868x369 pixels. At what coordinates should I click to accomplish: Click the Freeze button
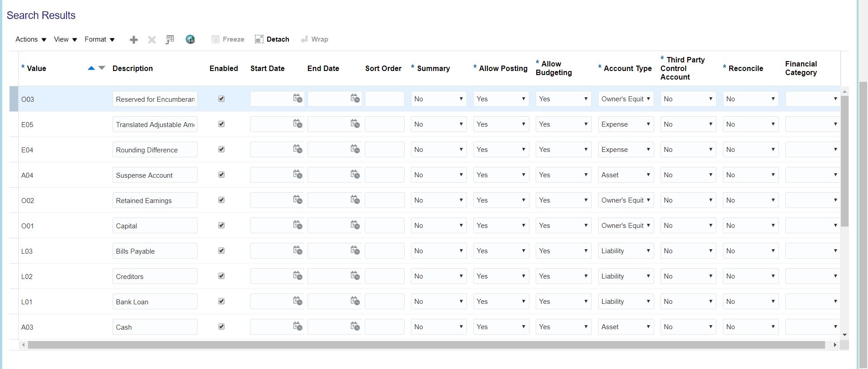pyautogui.click(x=228, y=39)
